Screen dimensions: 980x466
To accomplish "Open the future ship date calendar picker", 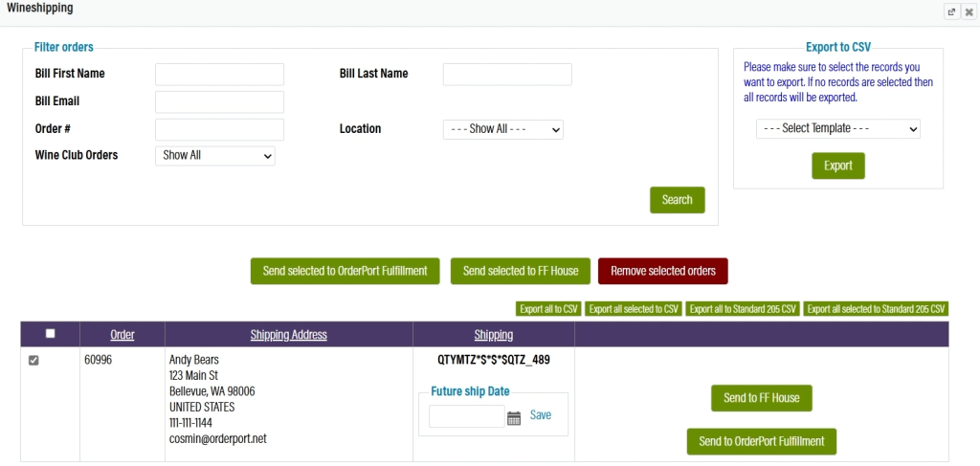I will [x=514, y=417].
